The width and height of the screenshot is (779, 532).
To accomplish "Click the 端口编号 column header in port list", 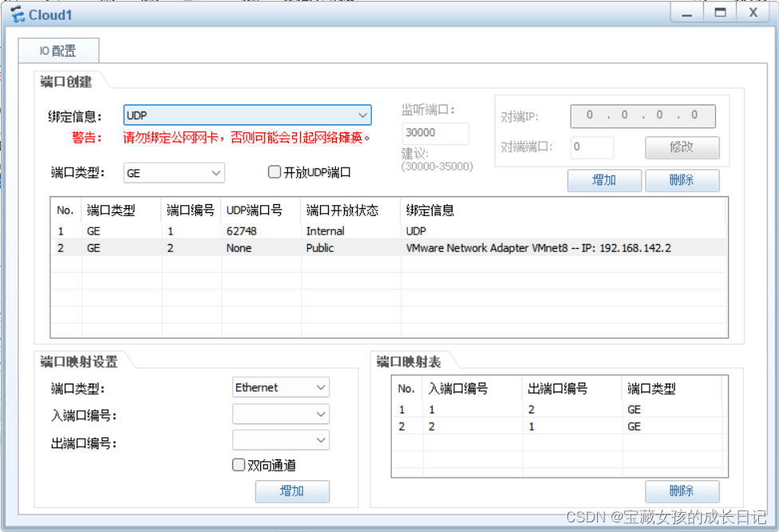I will pos(192,211).
